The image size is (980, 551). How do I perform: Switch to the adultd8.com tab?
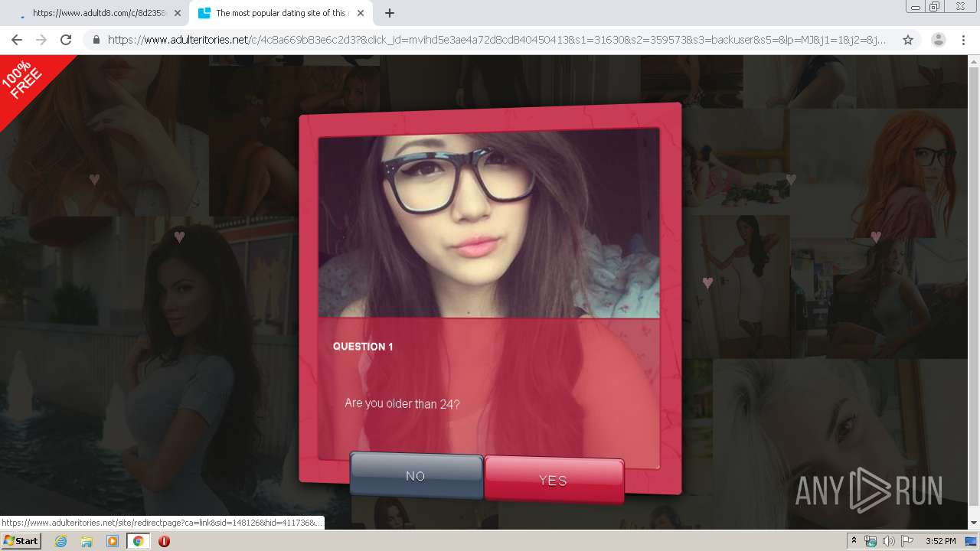pyautogui.click(x=96, y=13)
